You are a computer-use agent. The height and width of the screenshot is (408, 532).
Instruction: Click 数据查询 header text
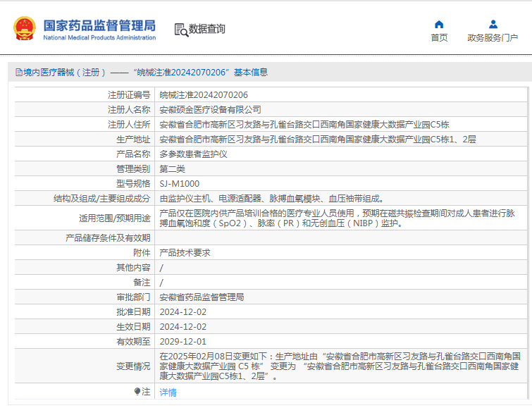click(x=207, y=29)
